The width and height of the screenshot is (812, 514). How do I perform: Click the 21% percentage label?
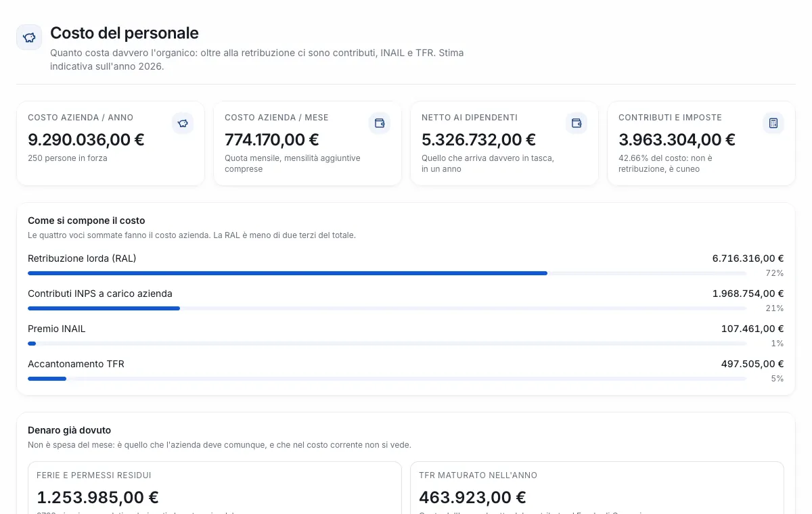click(774, 308)
